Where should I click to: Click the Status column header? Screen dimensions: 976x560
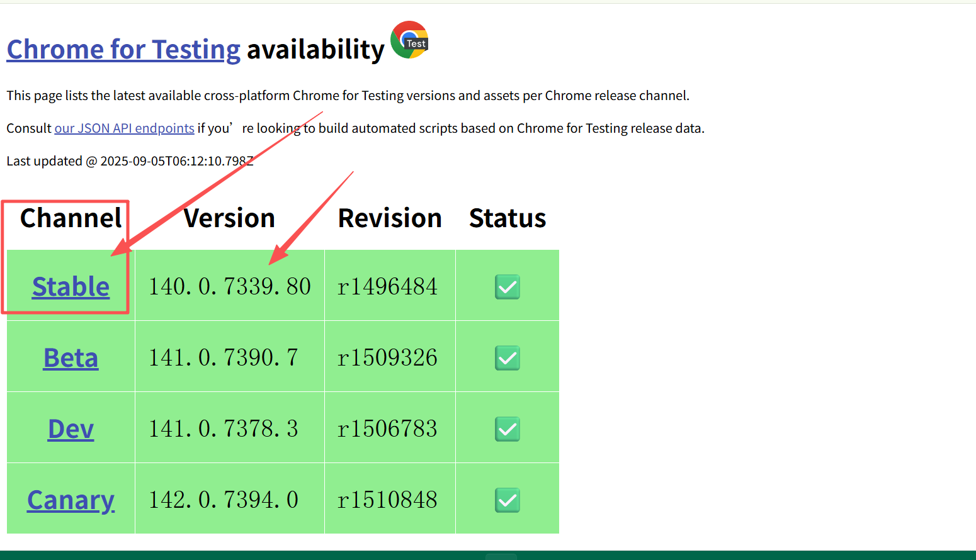(508, 218)
